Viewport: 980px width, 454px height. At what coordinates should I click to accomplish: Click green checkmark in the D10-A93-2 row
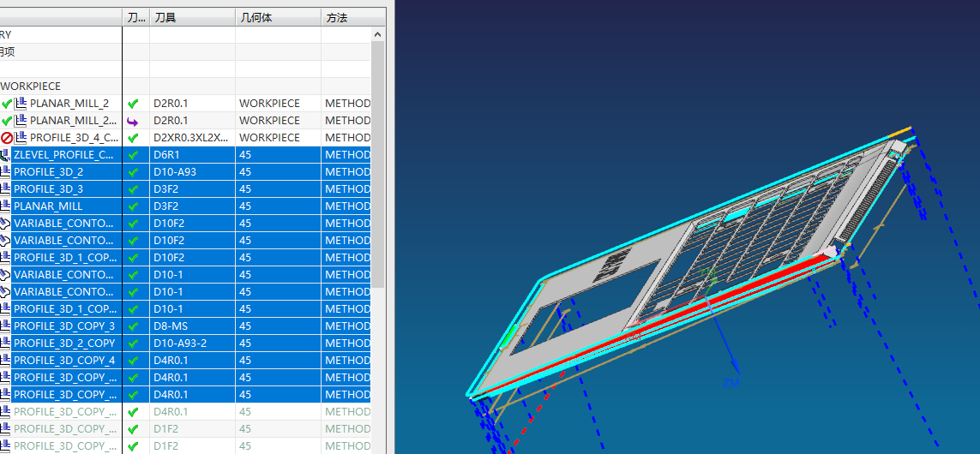(133, 343)
